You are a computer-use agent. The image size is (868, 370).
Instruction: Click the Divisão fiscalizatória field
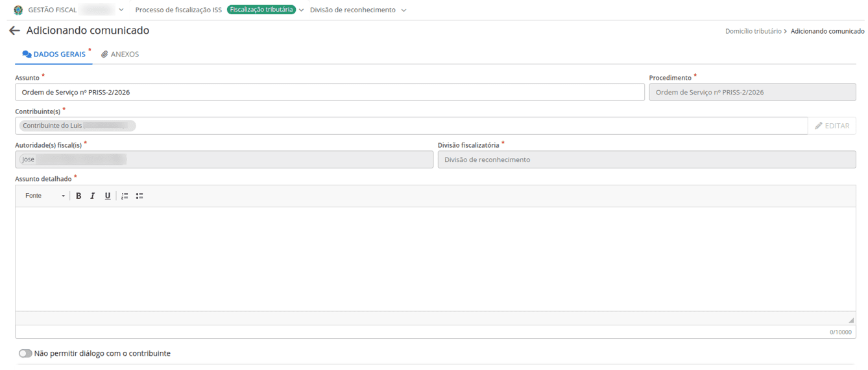click(647, 159)
